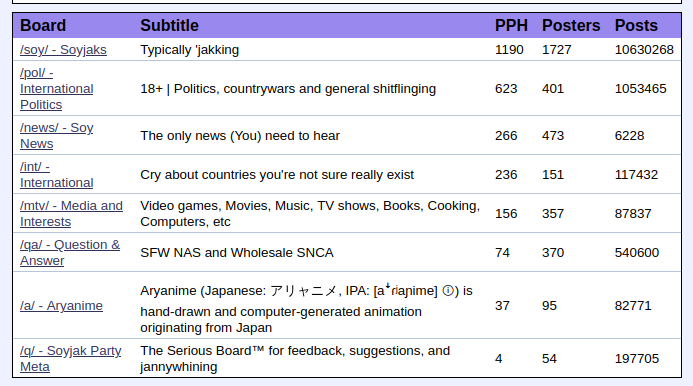This screenshot has height=386, width=693.
Task: Click the 'Typically 'jakking' subtitle text
Action: [x=190, y=50]
